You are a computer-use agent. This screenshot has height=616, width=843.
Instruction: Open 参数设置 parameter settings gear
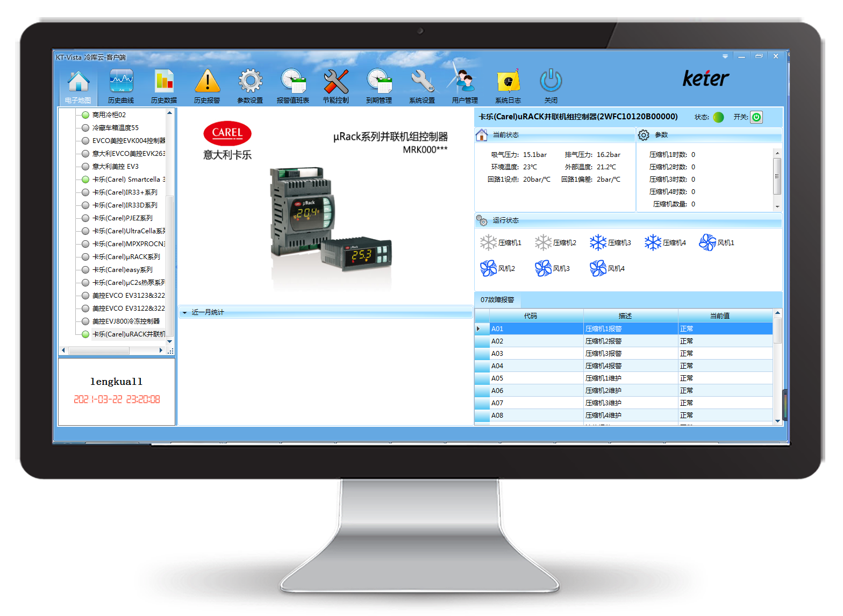pos(250,86)
